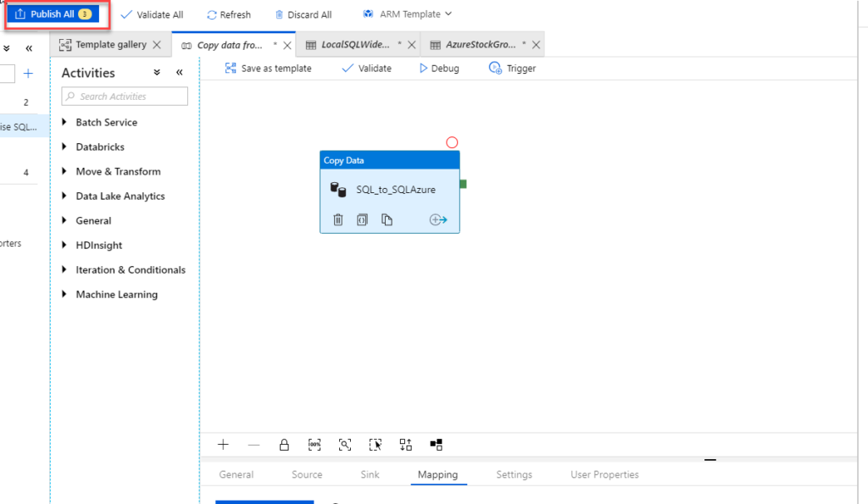Click the show lineage blocks icon
This screenshot has height=504, width=868.
pos(437,445)
